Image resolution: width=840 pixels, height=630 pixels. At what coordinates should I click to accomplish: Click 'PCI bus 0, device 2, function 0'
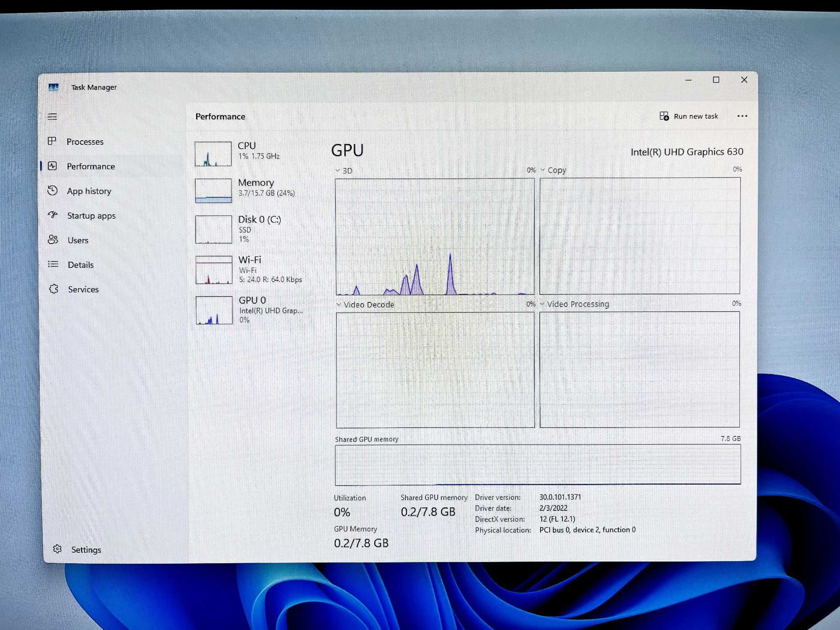tap(587, 530)
